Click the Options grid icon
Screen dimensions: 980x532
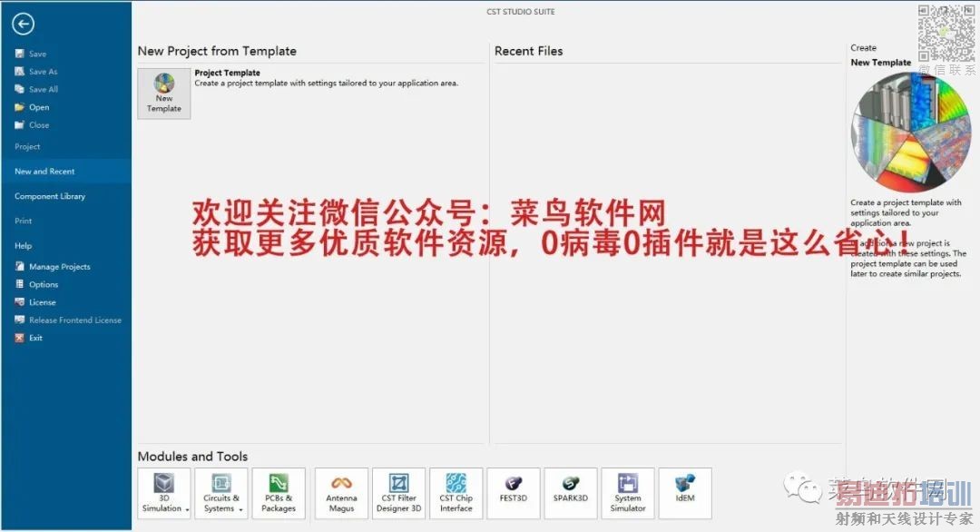click(x=19, y=284)
